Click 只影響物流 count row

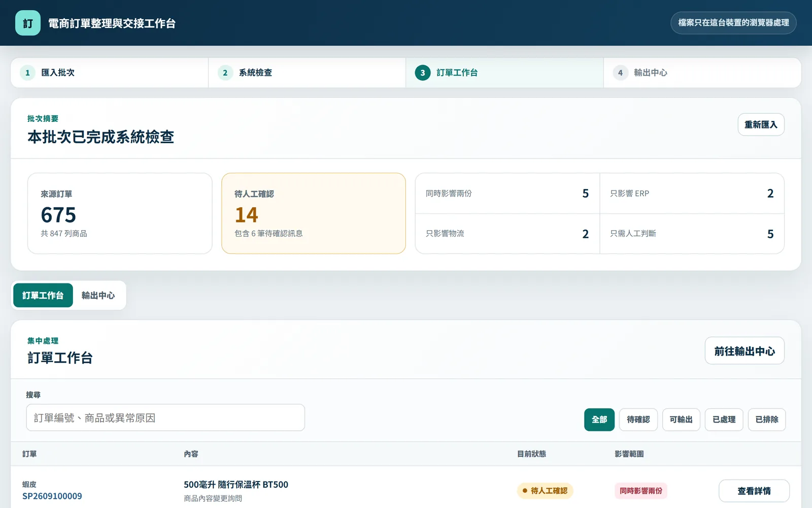point(507,234)
